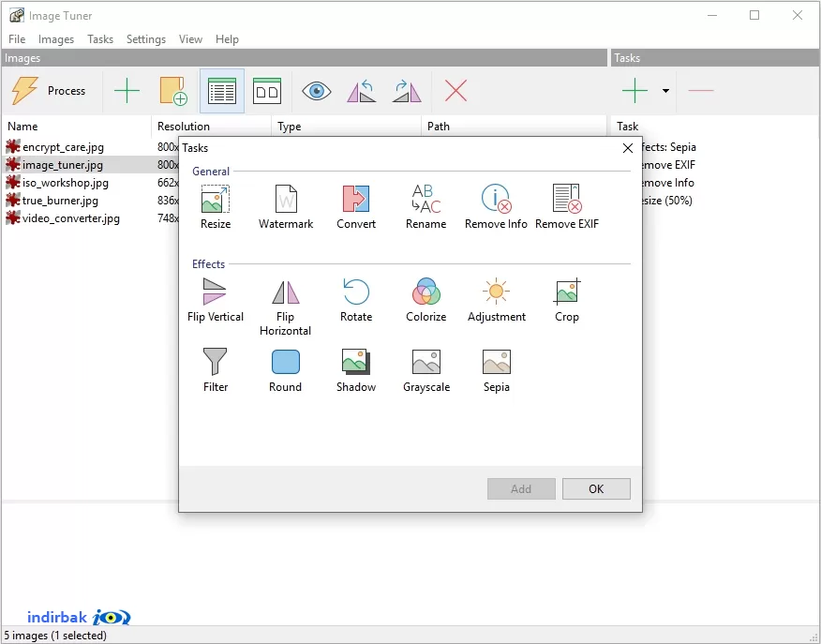Viewport: 821px width, 644px height.
Task: Switch to thumbnails view
Action: tap(267, 91)
